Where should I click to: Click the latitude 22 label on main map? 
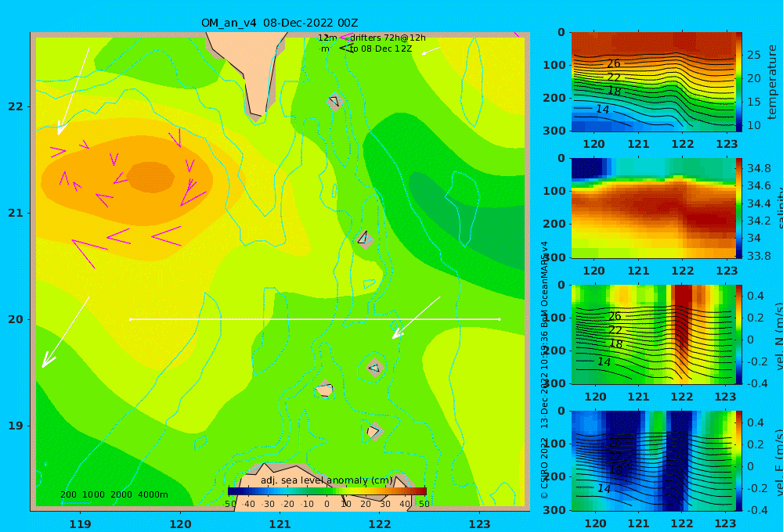click(x=16, y=106)
